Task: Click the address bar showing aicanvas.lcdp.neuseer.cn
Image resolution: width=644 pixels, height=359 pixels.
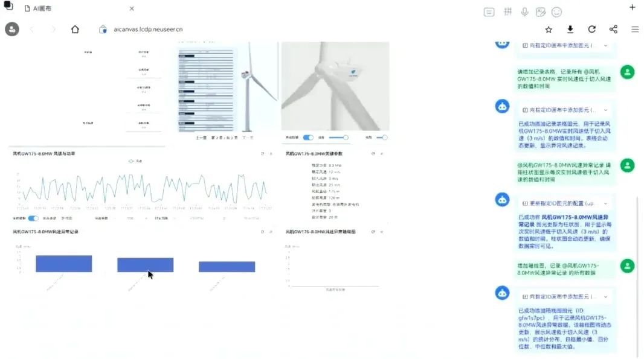Action: [148, 29]
